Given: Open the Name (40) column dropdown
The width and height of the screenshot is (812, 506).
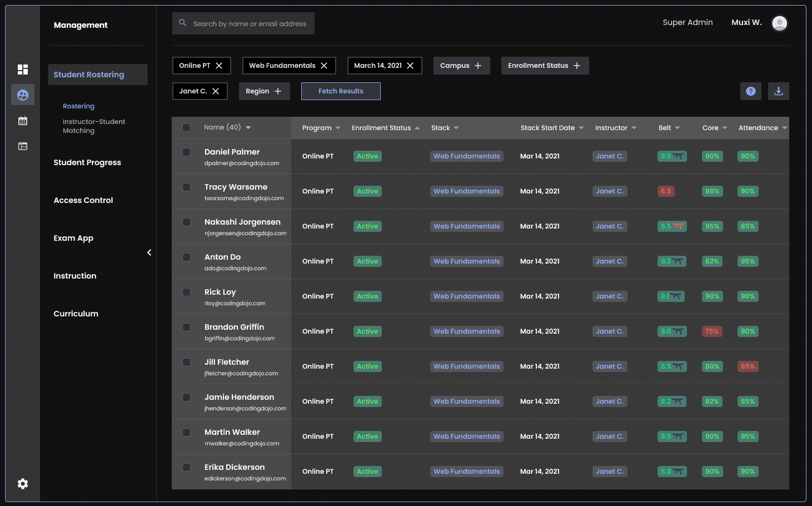Looking at the screenshot, I should point(248,127).
